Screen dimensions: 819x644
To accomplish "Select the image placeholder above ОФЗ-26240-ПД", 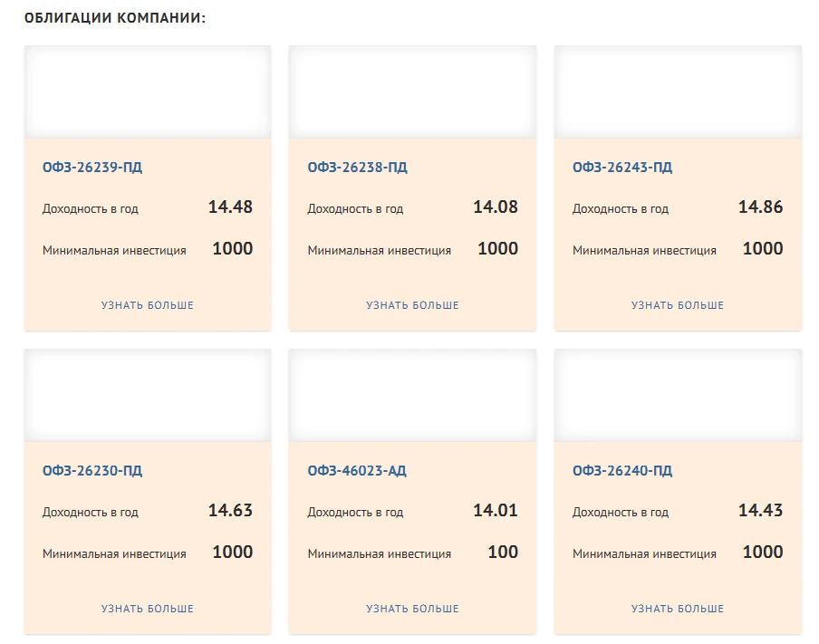I will pyautogui.click(x=678, y=396).
